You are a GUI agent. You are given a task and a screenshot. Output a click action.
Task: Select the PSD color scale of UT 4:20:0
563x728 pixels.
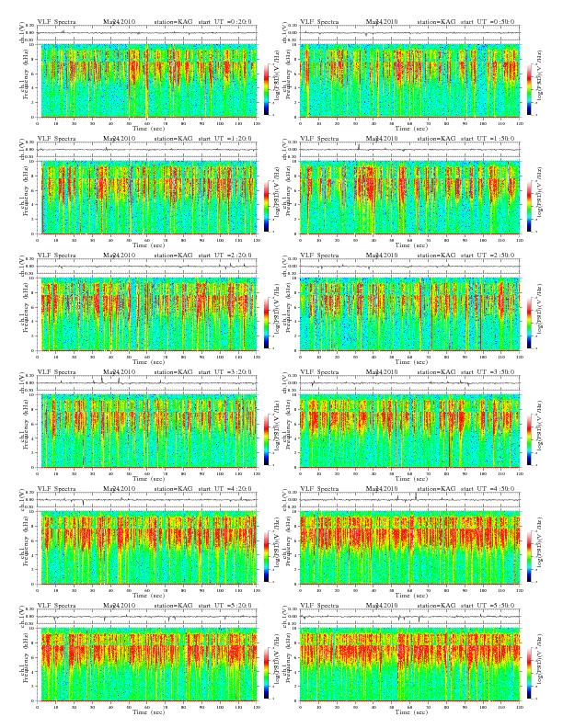tap(266, 556)
